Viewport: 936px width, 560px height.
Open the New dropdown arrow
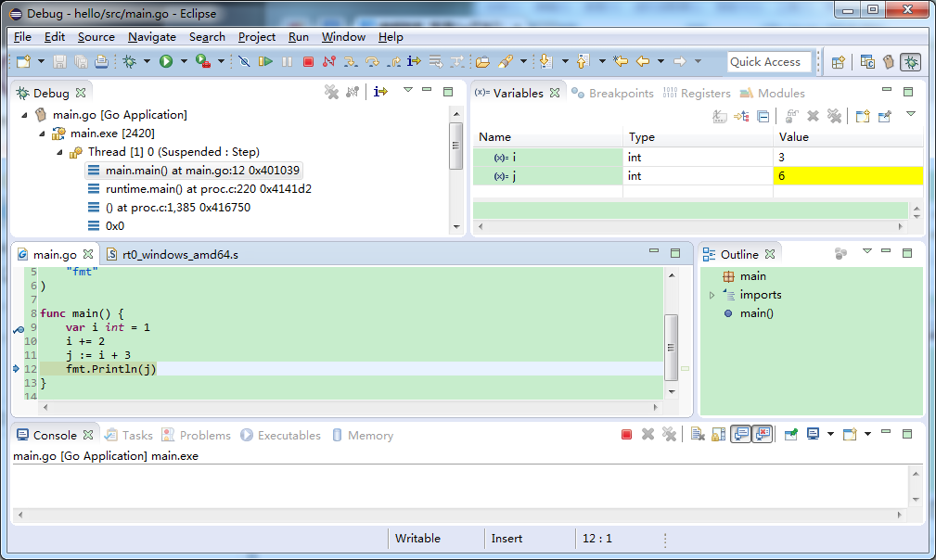tap(41, 61)
